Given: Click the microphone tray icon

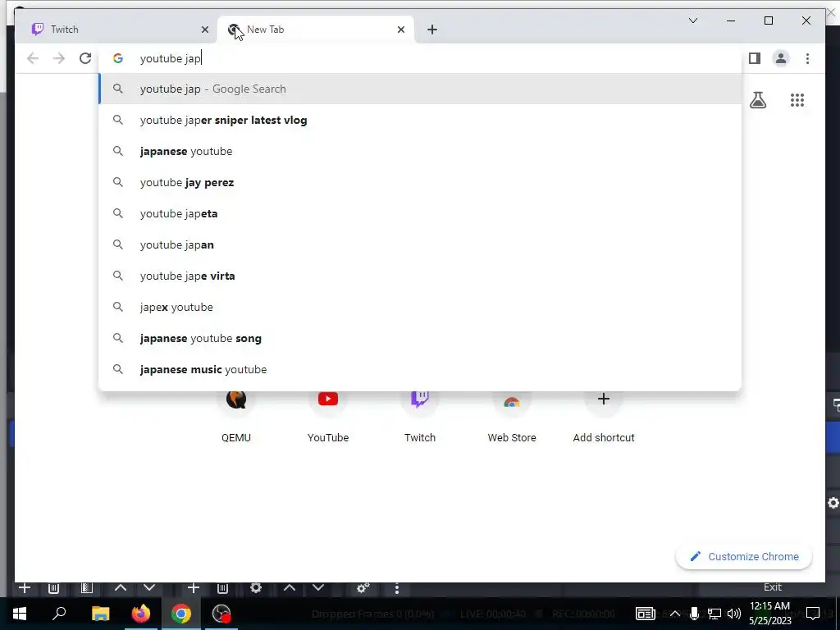Looking at the screenshot, I should [x=694, y=614].
